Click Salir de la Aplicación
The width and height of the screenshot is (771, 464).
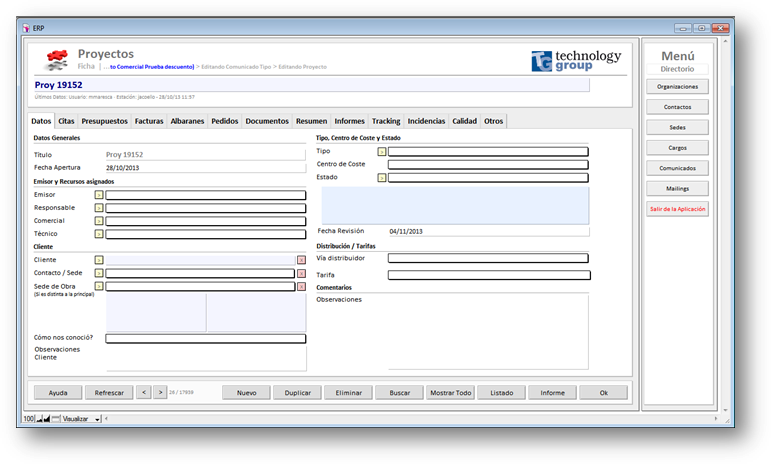coord(677,209)
